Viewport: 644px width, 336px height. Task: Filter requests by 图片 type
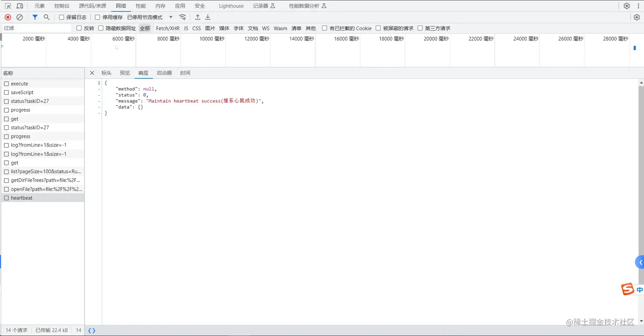click(x=210, y=28)
